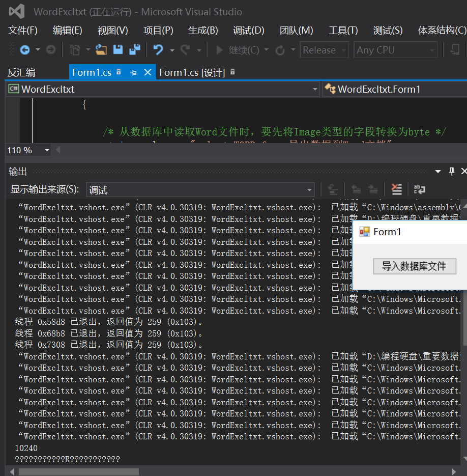This screenshot has height=476, width=467.
Task: Select the Form1.cs code tab
Action: click(x=92, y=73)
